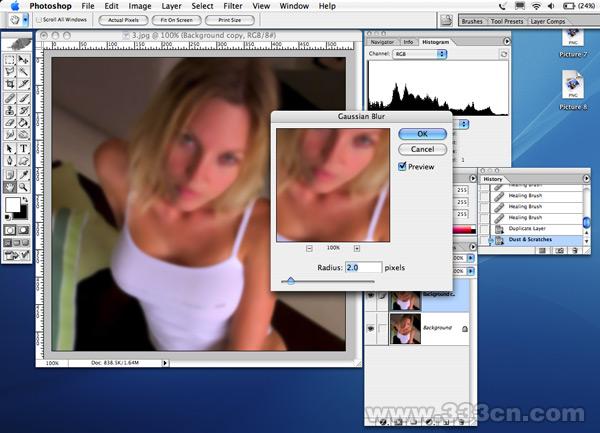The width and height of the screenshot is (600, 433).
Task: Select the Rectangular Marquee tool
Action: (9, 60)
